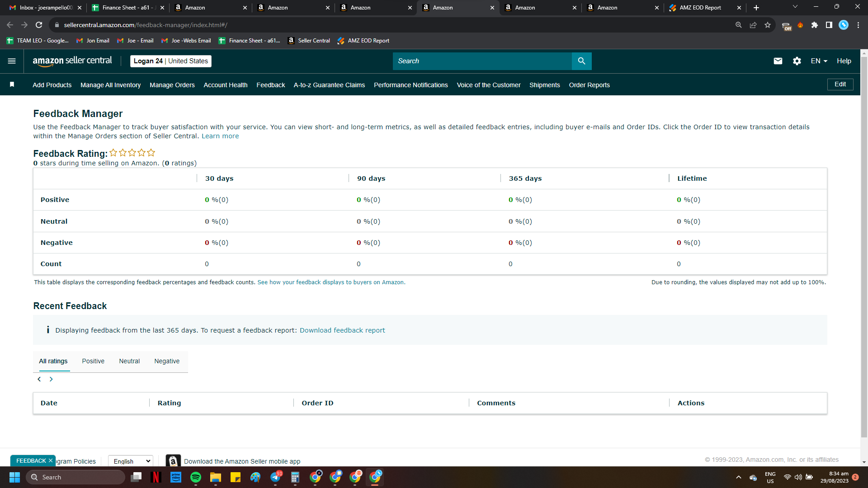The width and height of the screenshot is (868, 488).
Task: Open the English language select box
Action: [131, 461]
